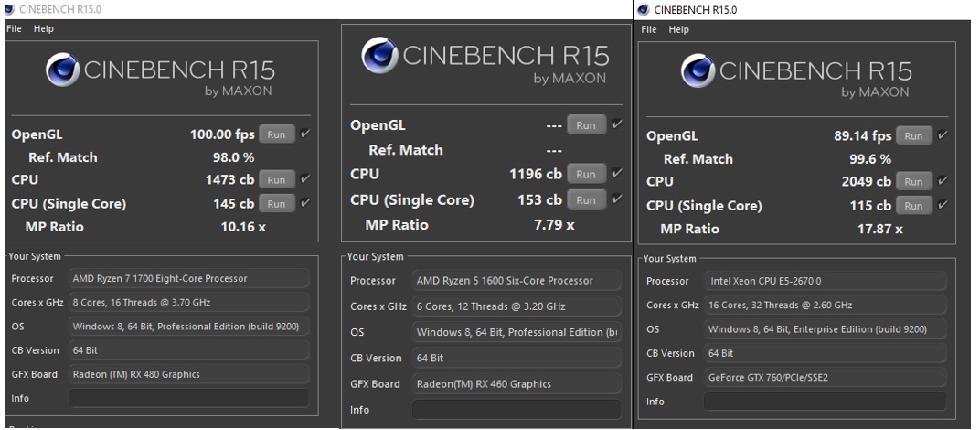
Task: Open File menu in the left window
Action: click(14, 28)
